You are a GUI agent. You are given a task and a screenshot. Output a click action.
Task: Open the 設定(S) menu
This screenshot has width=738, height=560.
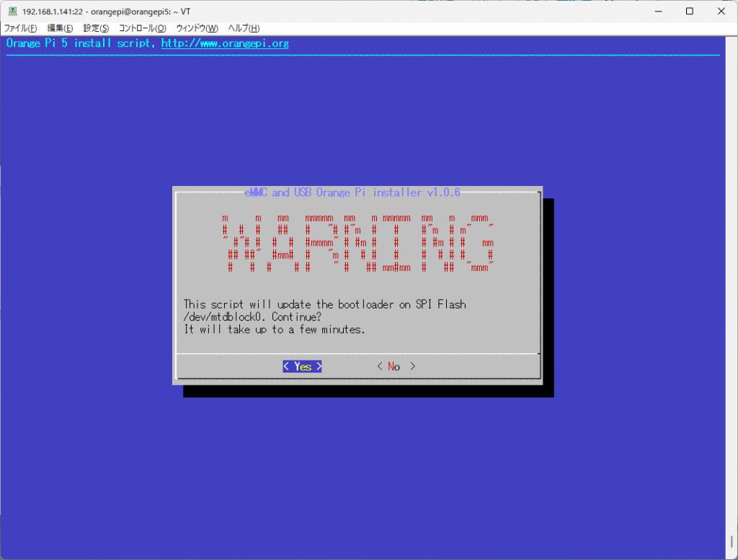point(96,28)
